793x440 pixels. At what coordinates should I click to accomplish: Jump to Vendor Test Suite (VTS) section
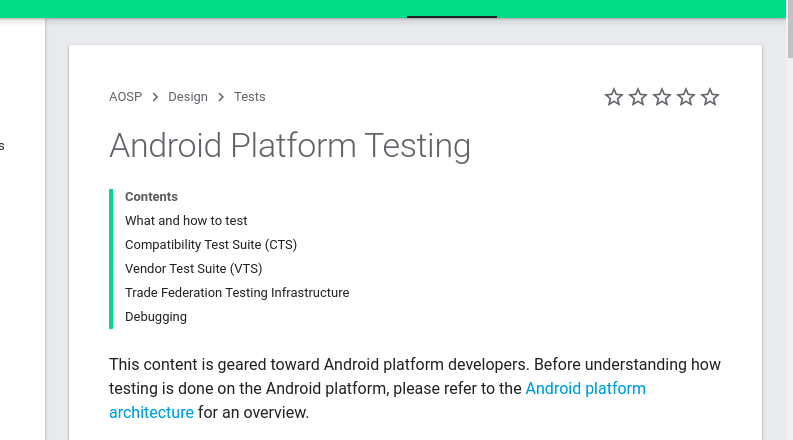pos(194,269)
